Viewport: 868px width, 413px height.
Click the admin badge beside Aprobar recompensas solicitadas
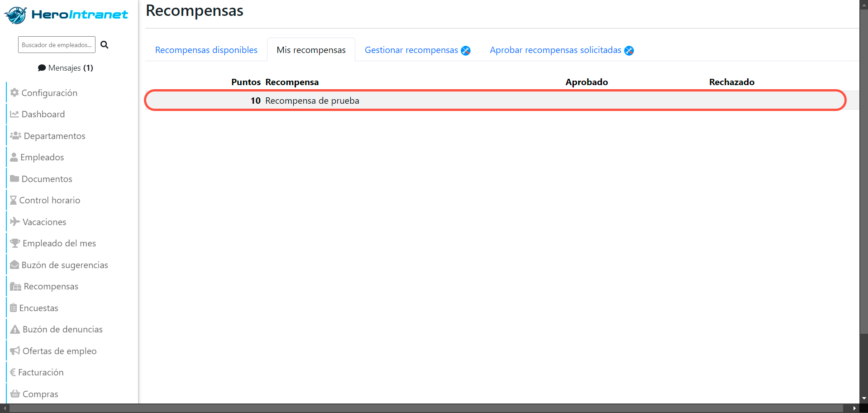[629, 51]
